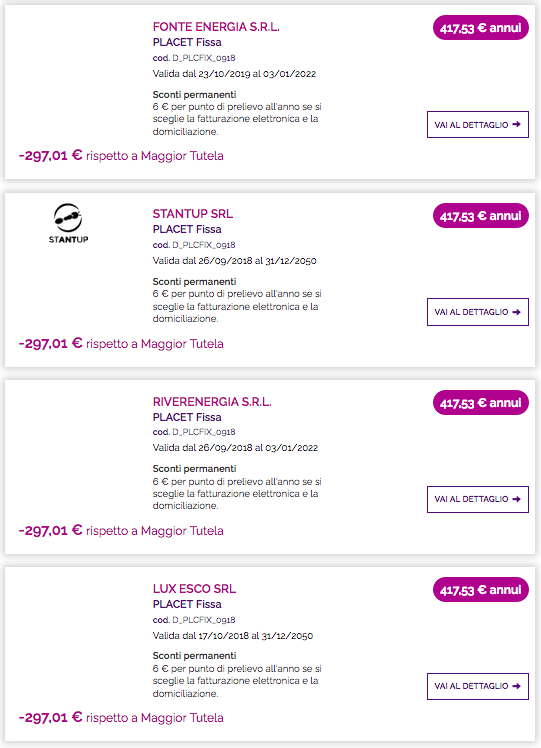Select the STANTUP SRL title
541x748 pixels.
click(x=193, y=214)
